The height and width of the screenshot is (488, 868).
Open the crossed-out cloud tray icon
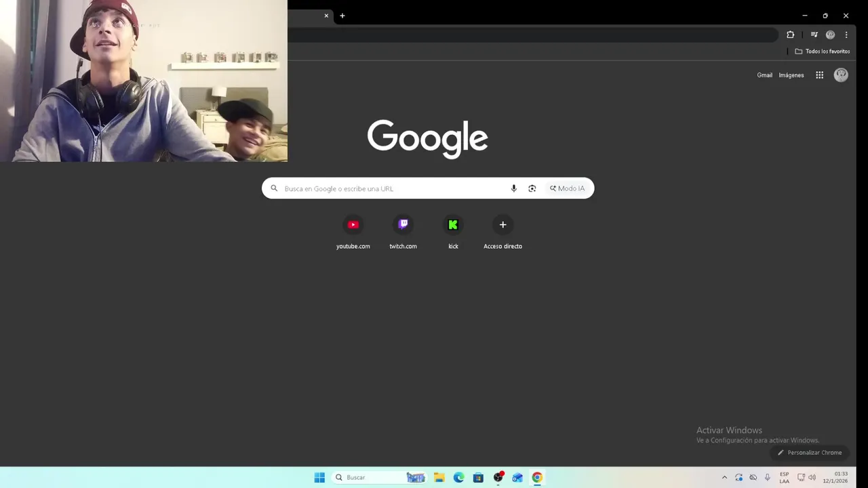(x=753, y=477)
